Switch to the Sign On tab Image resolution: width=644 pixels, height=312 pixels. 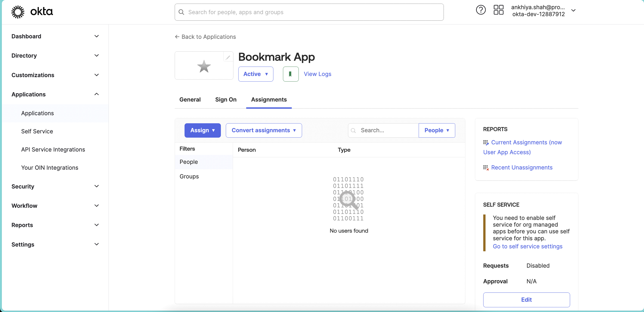pyautogui.click(x=226, y=99)
